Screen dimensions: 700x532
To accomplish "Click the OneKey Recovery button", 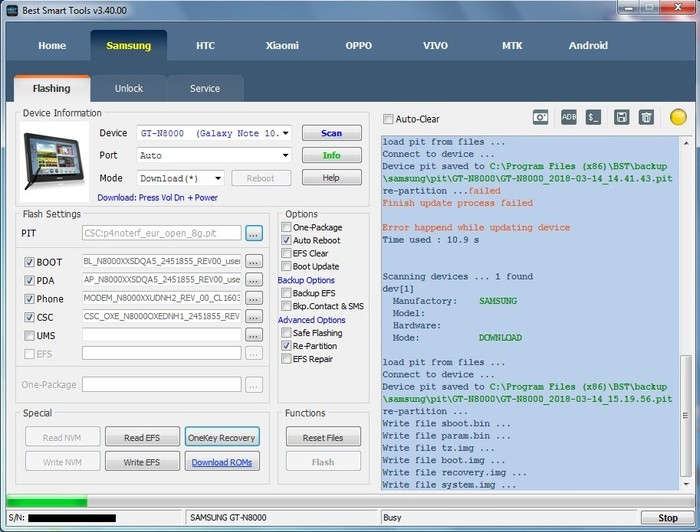I will (222, 437).
